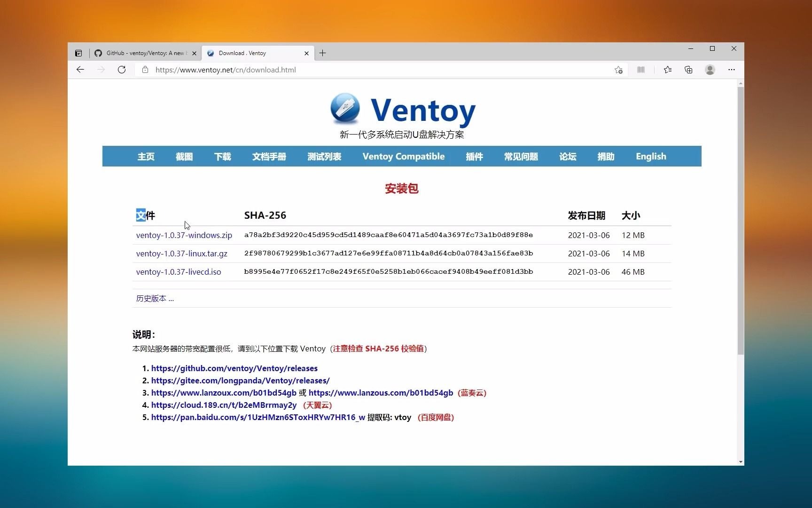Click the scrollbar up arrow
Image resolution: width=812 pixels, height=508 pixels.
[x=741, y=83]
